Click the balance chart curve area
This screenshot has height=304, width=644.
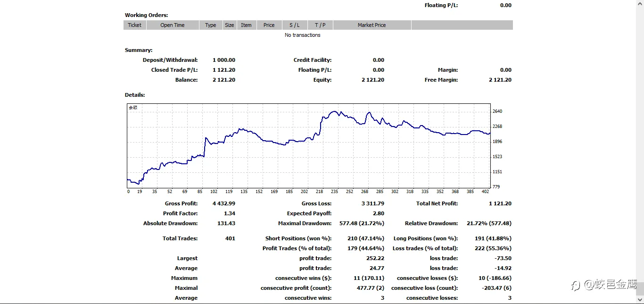[x=309, y=145]
